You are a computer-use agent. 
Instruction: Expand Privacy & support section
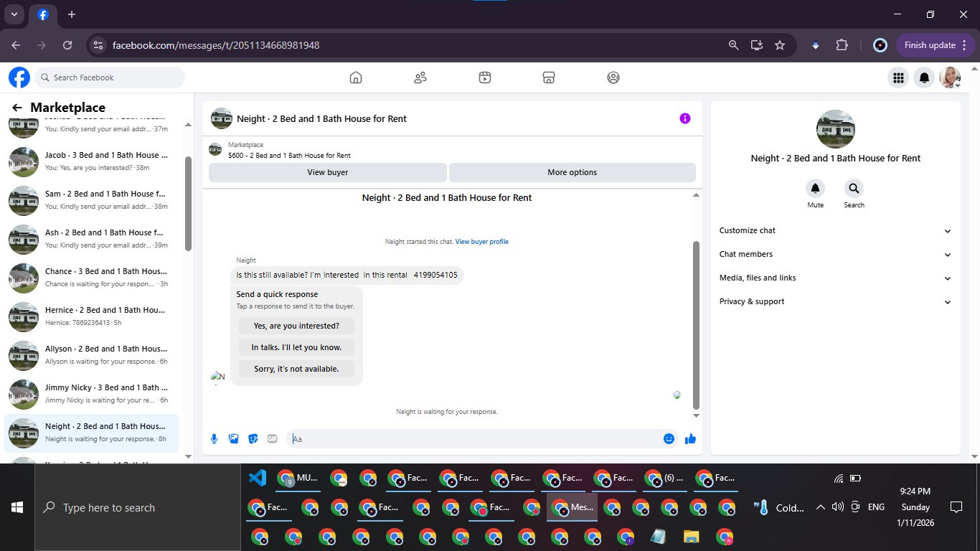(835, 301)
